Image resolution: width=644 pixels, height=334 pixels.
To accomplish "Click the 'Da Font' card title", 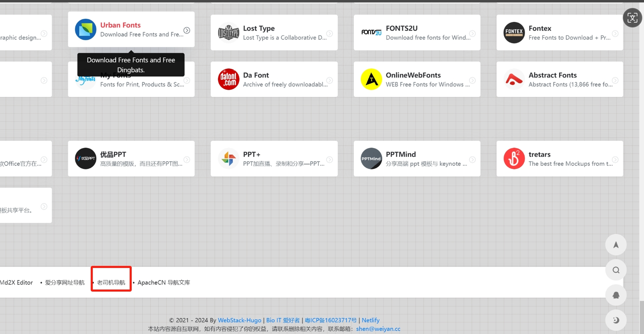I will pyautogui.click(x=256, y=75).
